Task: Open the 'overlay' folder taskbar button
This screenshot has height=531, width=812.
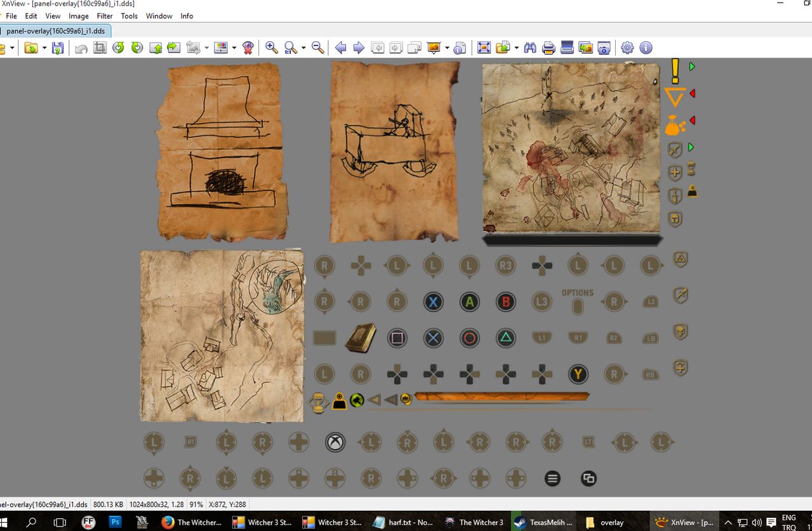Action: [613, 522]
